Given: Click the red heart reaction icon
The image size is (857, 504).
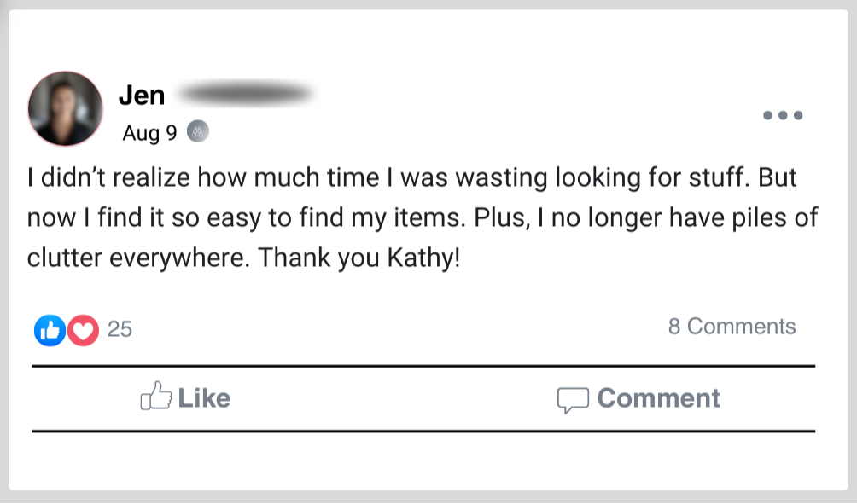Looking at the screenshot, I should click(x=83, y=330).
